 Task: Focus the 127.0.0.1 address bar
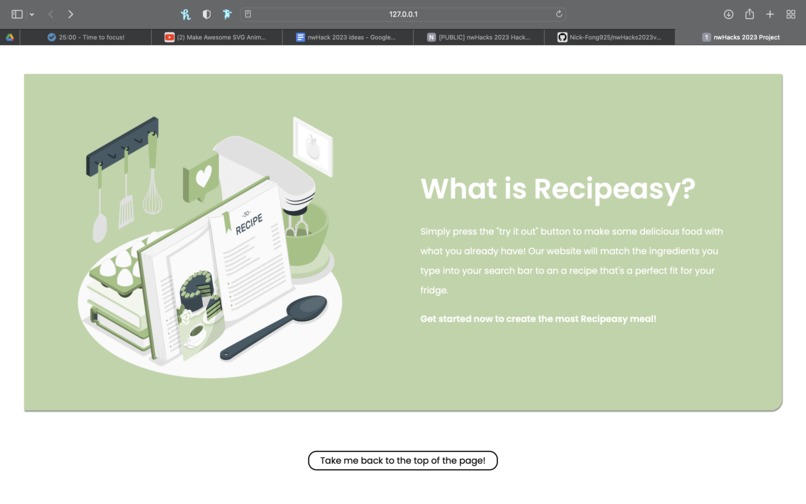click(403, 14)
